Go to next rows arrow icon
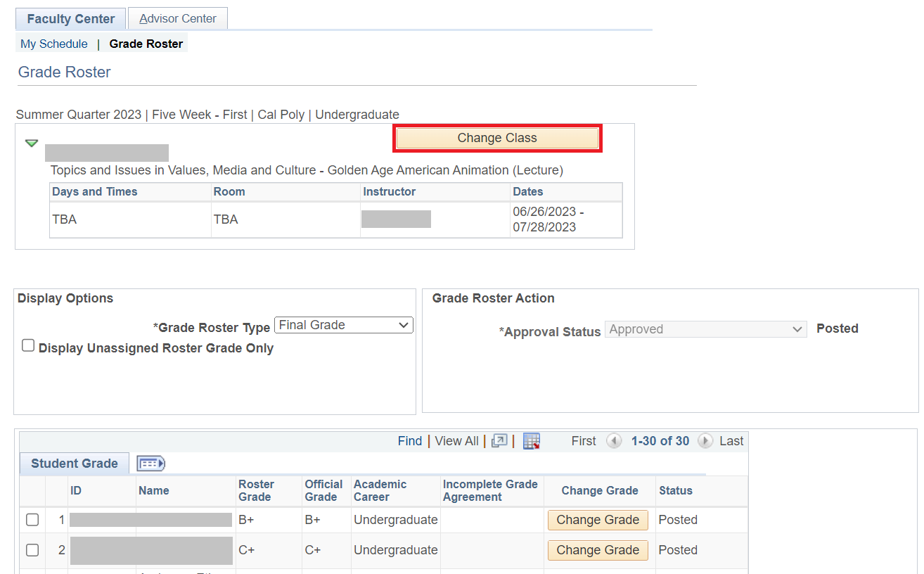924x574 pixels. click(705, 441)
